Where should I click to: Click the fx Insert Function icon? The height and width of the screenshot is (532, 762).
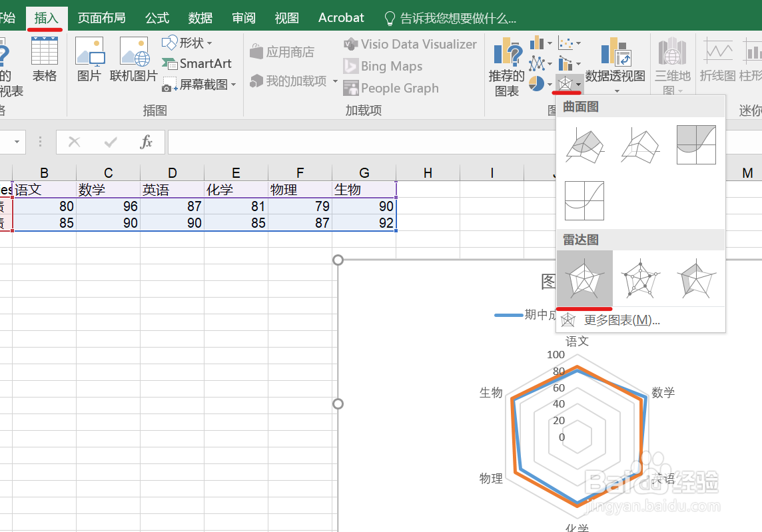coord(147,142)
